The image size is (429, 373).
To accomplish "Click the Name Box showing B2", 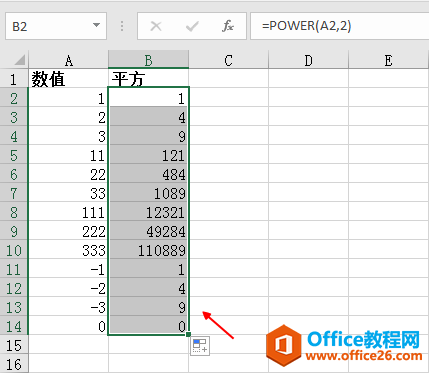I will click(x=56, y=26).
